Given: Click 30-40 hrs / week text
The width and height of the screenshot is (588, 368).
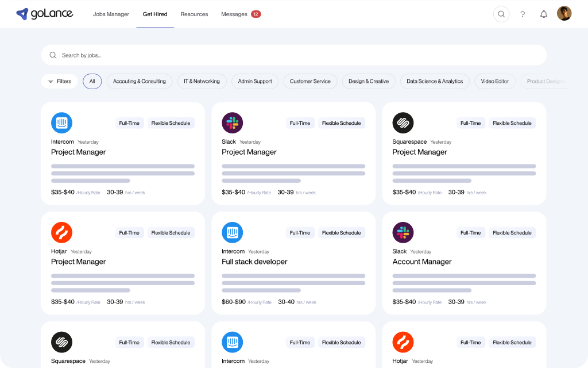Looking at the screenshot, I should coord(297,302).
